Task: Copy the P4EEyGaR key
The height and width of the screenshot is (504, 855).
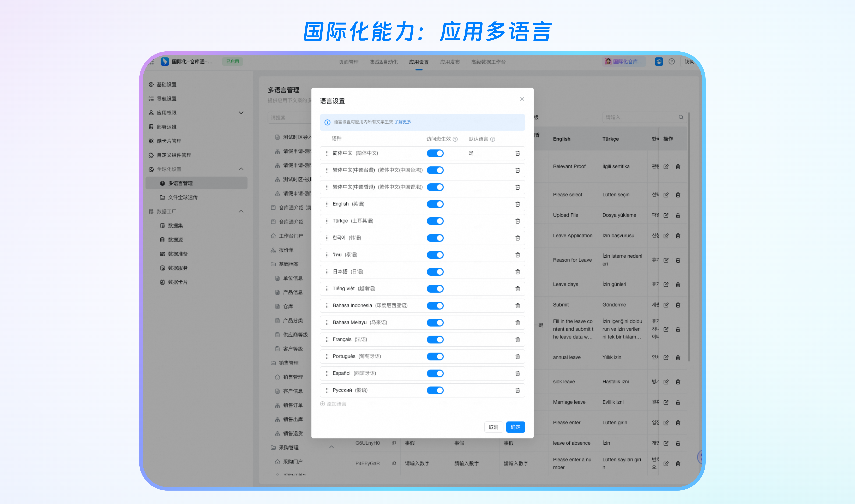Action: [x=394, y=463]
